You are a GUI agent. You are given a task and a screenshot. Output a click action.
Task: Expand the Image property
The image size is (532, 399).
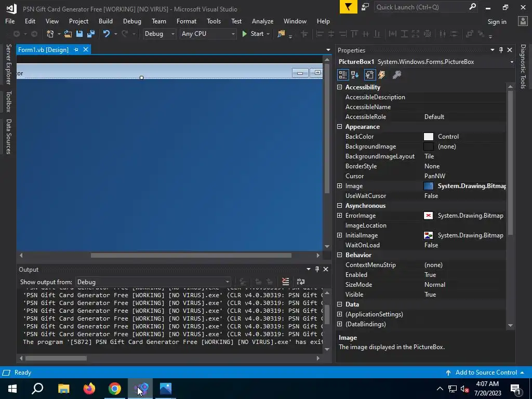coord(339,186)
